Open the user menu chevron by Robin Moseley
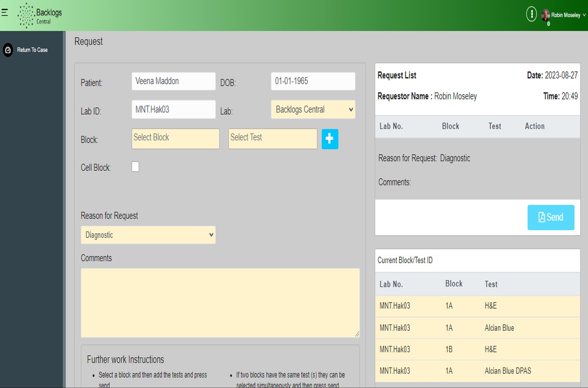The image size is (588, 388). point(584,15)
